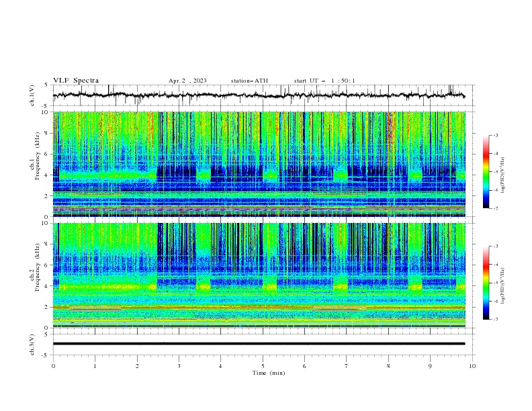Click the ch.1 spectrogram panel
The width and height of the screenshot is (532, 411).
(x=259, y=164)
